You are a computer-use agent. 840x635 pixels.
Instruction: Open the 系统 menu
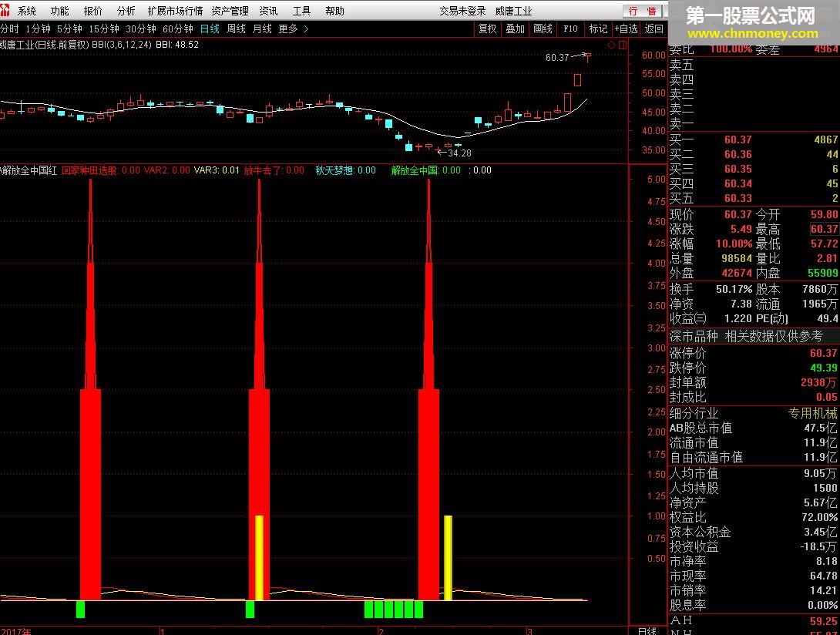point(26,11)
